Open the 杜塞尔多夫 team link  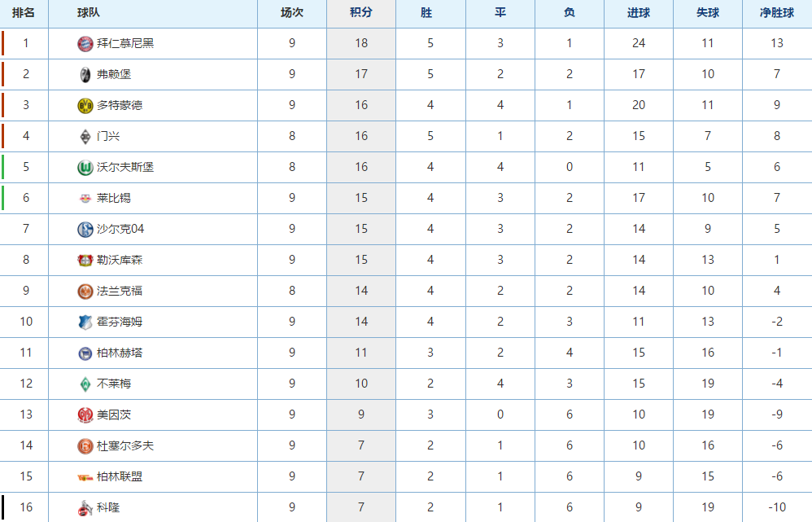125,445
